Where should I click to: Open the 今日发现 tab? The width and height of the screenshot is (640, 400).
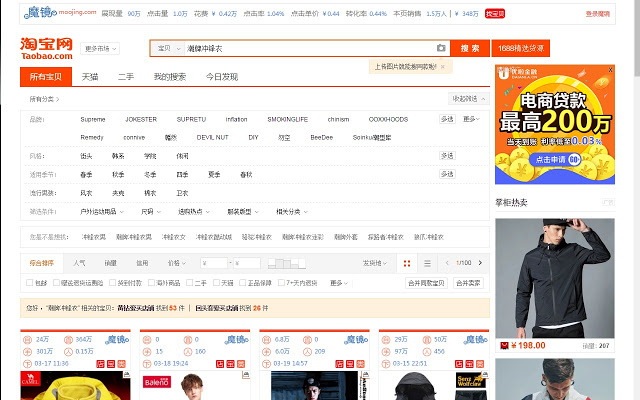click(x=222, y=77)
